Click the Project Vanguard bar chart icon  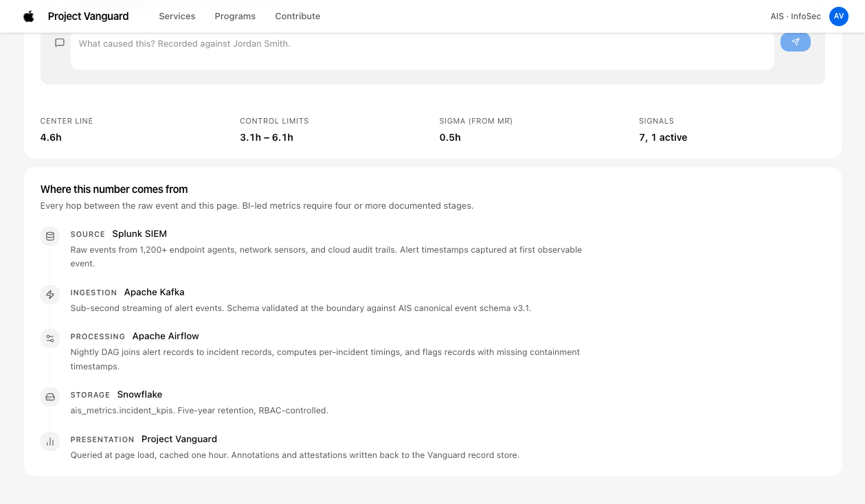pyautogui.click(x=50, y=442)
